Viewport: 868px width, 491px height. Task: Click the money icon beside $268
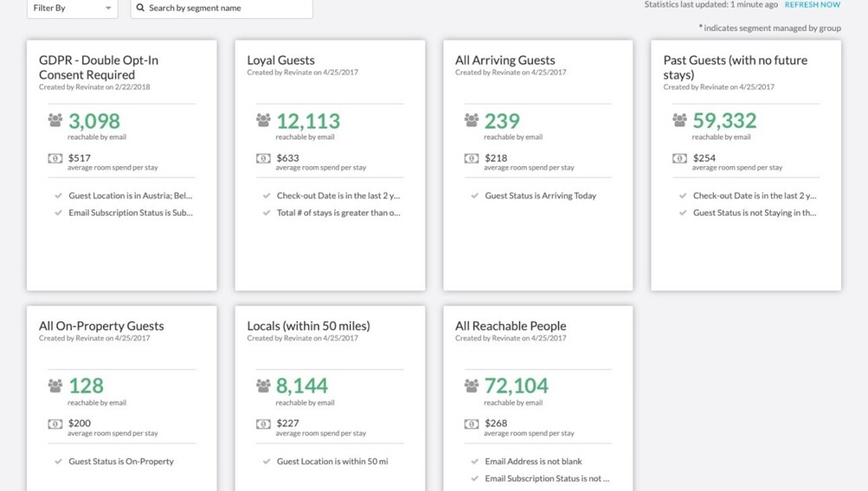(471, 424)
